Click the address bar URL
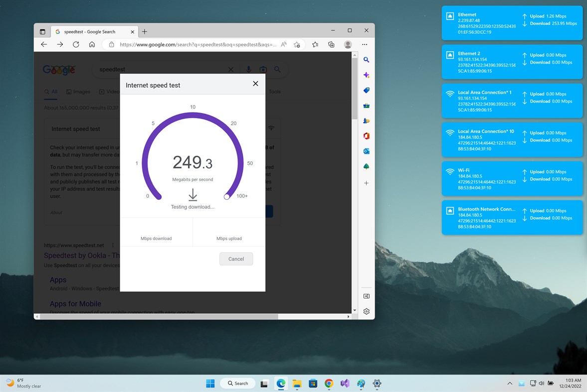587x392 pixels. click(x=198, y=44)
